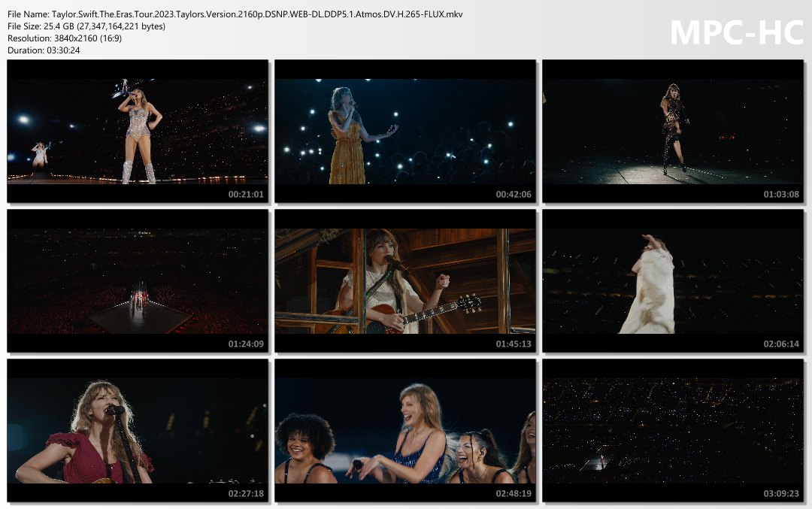Click the 03:09:23 timestamp label
The width and height of the screenshot is (812, 509).
click(x=781, y=494)
